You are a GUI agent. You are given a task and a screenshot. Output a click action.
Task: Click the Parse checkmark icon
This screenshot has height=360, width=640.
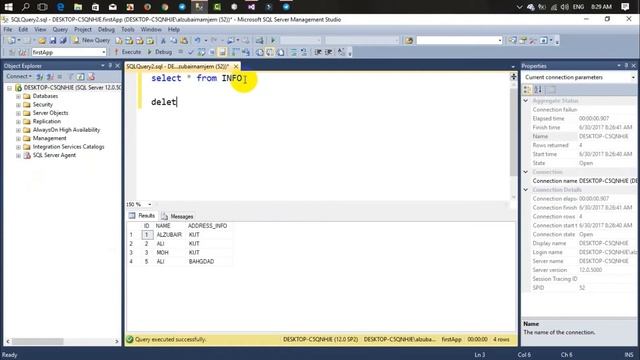(x=191, y=52)
